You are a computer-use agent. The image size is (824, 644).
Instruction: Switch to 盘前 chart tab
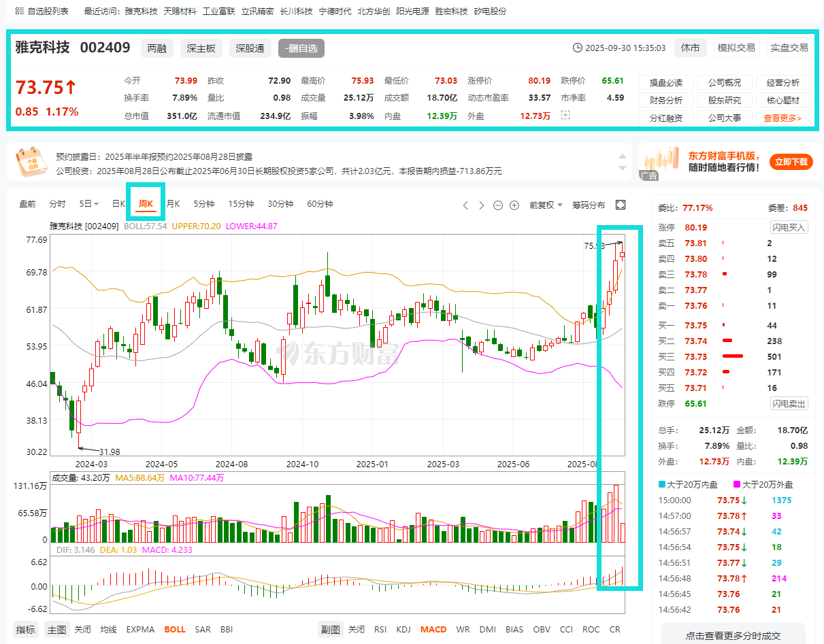[27, 204]
